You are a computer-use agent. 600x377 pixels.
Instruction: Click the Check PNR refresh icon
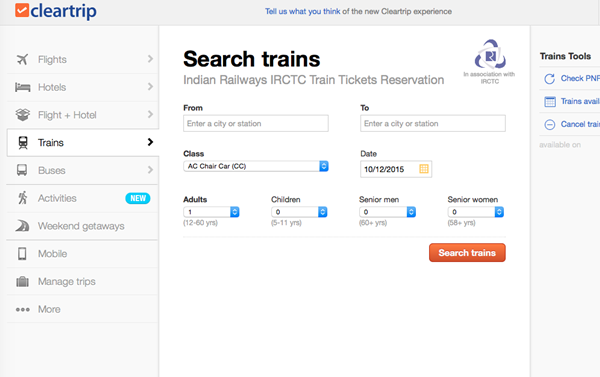[x=549, y=79]
